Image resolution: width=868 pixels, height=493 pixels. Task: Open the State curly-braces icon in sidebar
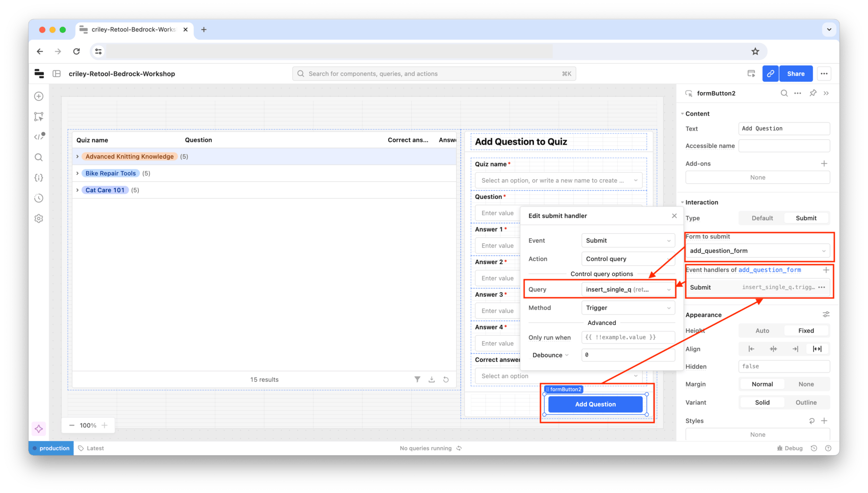pos(39,178)
